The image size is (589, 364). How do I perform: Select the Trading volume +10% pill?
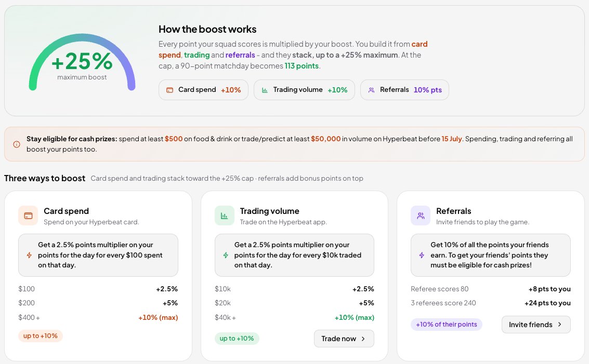[x=304, y=90]
